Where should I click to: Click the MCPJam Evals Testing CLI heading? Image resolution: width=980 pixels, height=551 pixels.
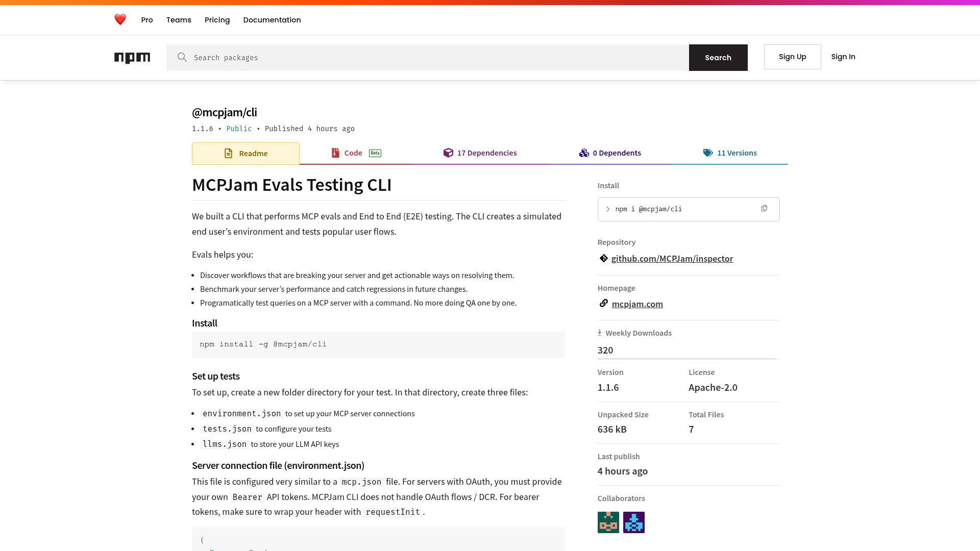[292, 185]
